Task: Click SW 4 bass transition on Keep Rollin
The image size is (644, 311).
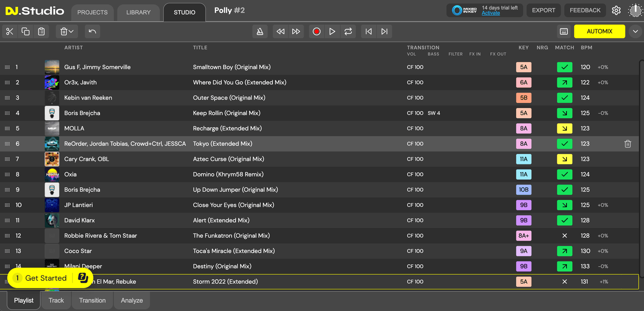Action: pos(434,113)
